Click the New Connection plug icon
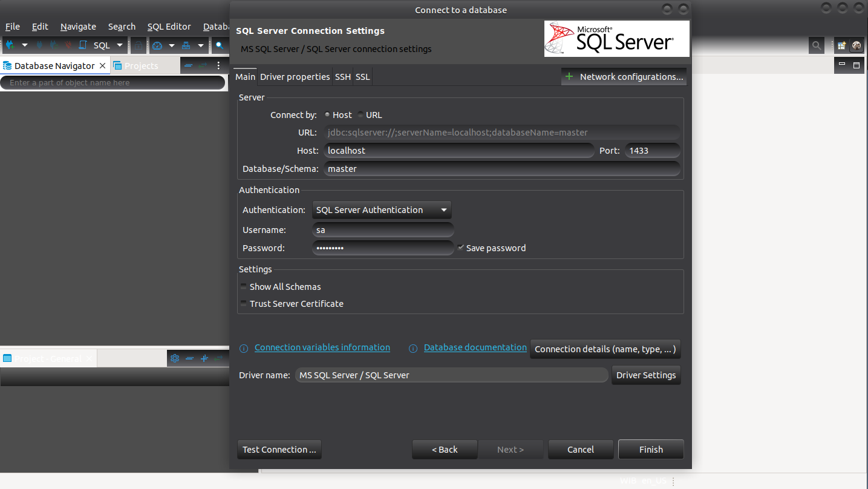868x489 pixels. coord(10,45)
